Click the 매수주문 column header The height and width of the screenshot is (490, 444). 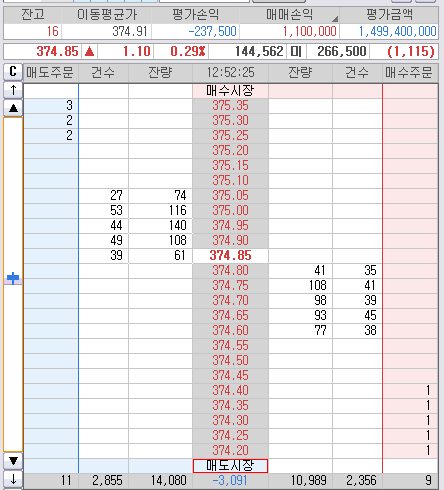[409, 72]
